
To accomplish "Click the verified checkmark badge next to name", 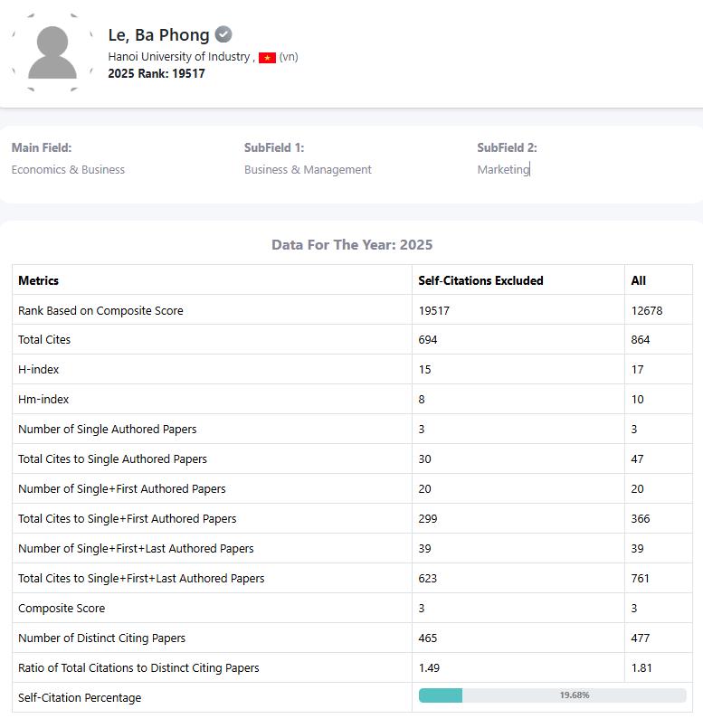I will 223,34.
